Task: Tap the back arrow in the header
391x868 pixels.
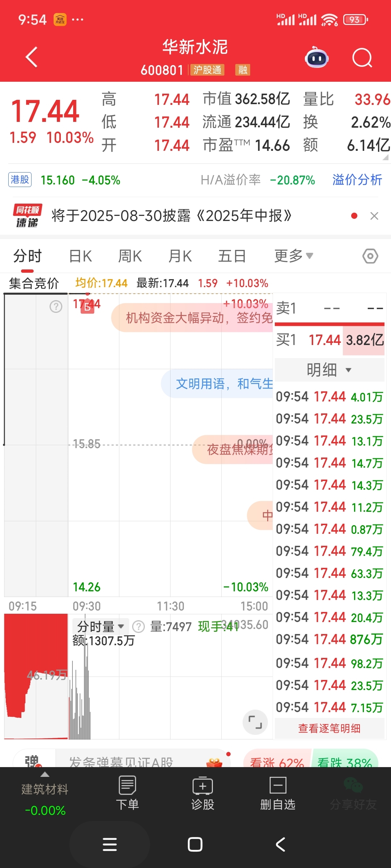Action: click(31, 57)
